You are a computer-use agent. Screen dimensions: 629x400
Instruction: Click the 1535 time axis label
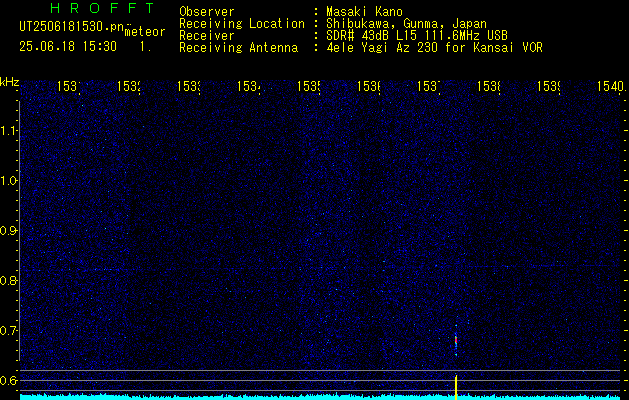click(x=309, y=87)
